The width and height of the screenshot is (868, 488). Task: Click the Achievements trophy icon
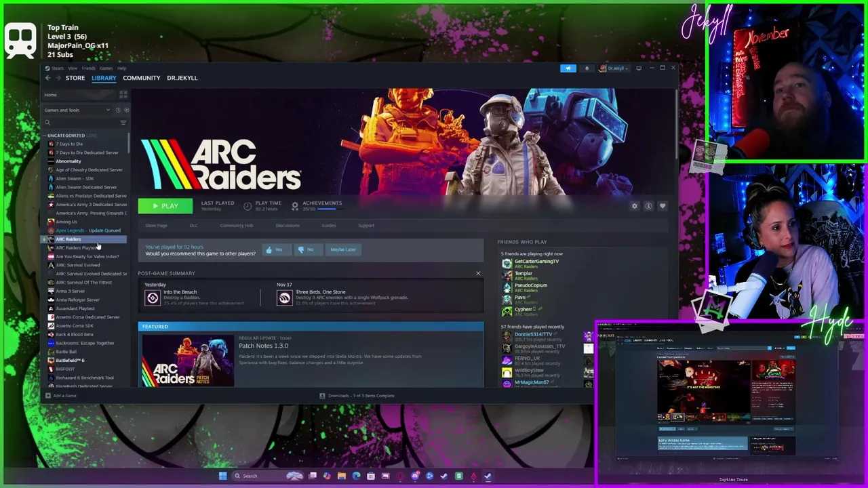click(295, 205)
